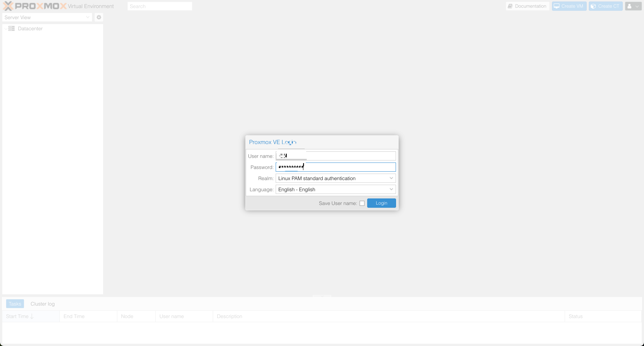Click the Create VM button
The height and width of the screenshot is (346, 644).
tap(569, 6)
